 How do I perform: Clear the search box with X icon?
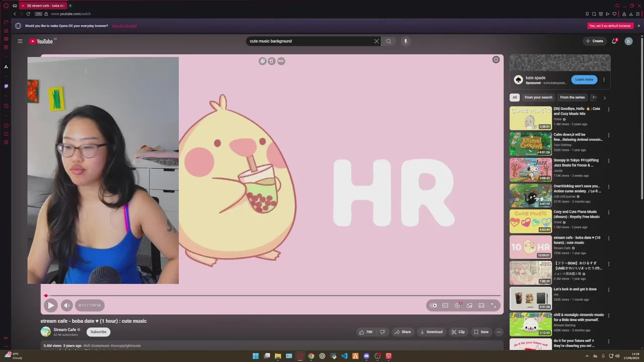click(376, 41)
